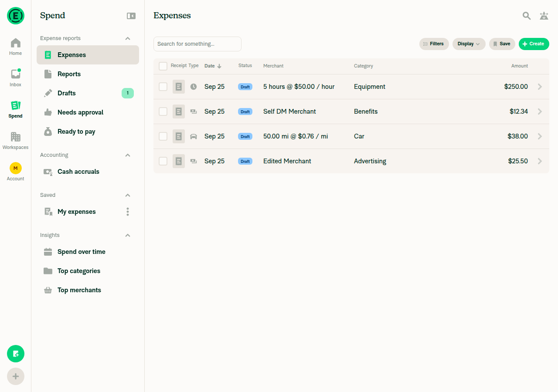The height and width of the screenshot is (392, 558).
Task: Open Top categories insight
Action: tap(88, 271)
